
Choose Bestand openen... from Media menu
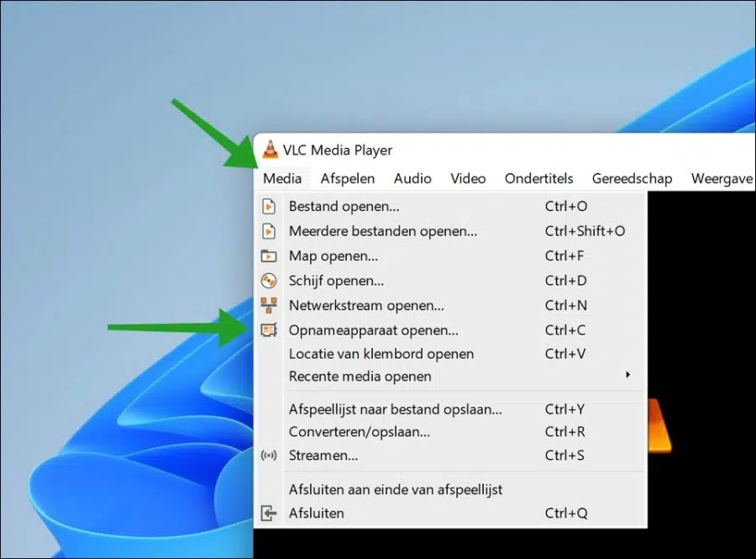[x=450, y=207]
